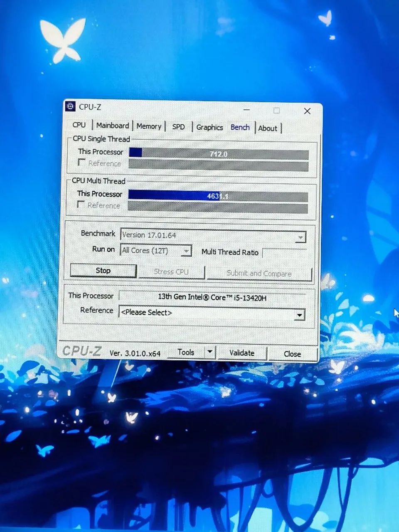399x532 pixels.
Task: Click the 'CPU Multi Thread' group label
Action: click(99, 181)
